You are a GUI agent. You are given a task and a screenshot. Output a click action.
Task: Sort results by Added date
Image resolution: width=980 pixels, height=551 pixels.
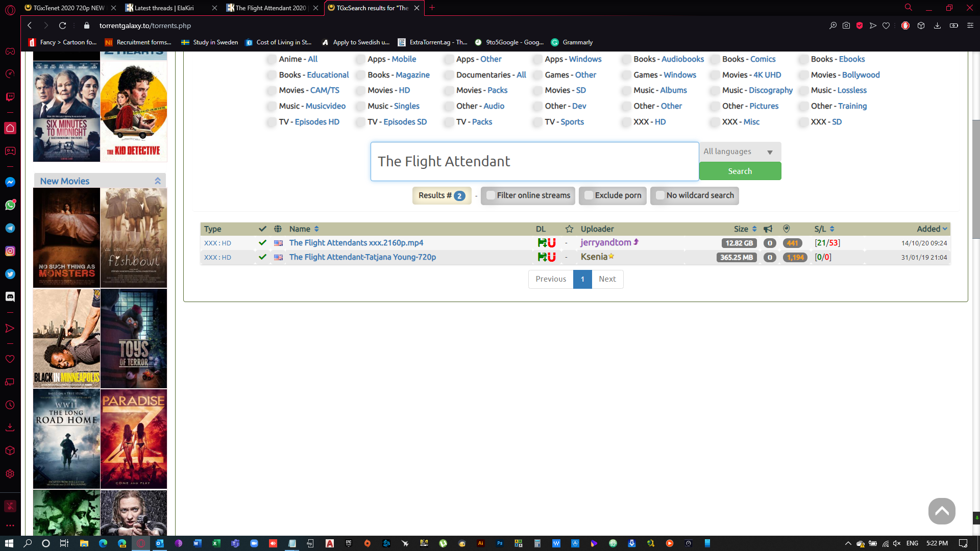click(x=932, y=229)
